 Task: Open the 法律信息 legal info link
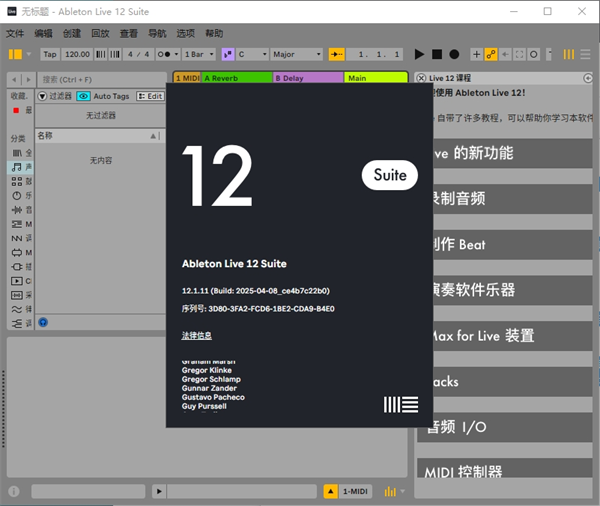196,335
